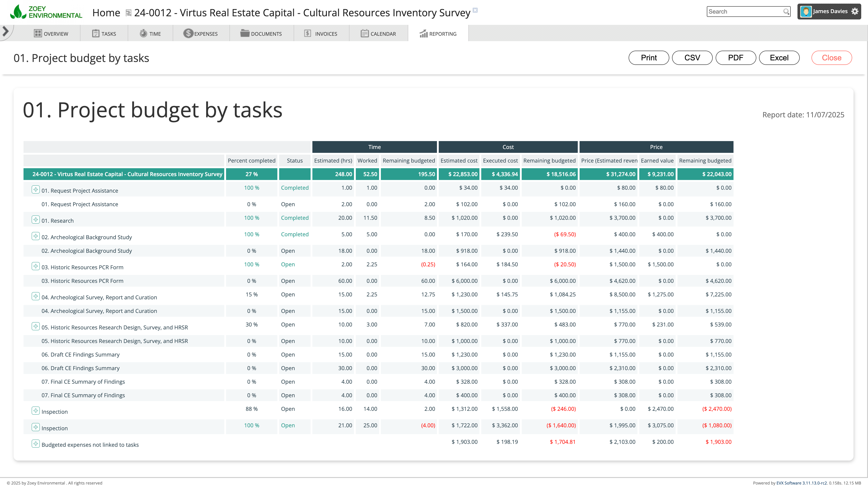The height and width of the screenshot is (487, 868).
Task: Expand the 88 % Inspection task row
Action: (x=35, y=411)
